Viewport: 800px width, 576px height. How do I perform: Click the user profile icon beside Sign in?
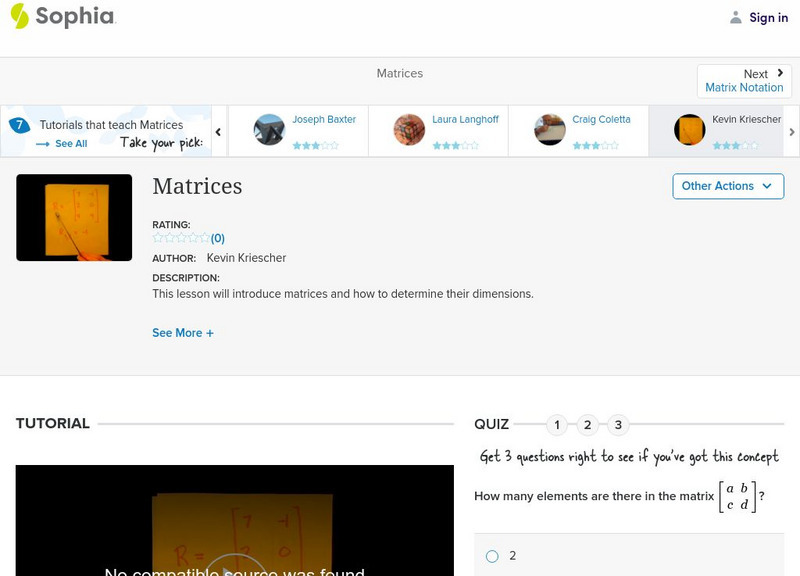735,18
